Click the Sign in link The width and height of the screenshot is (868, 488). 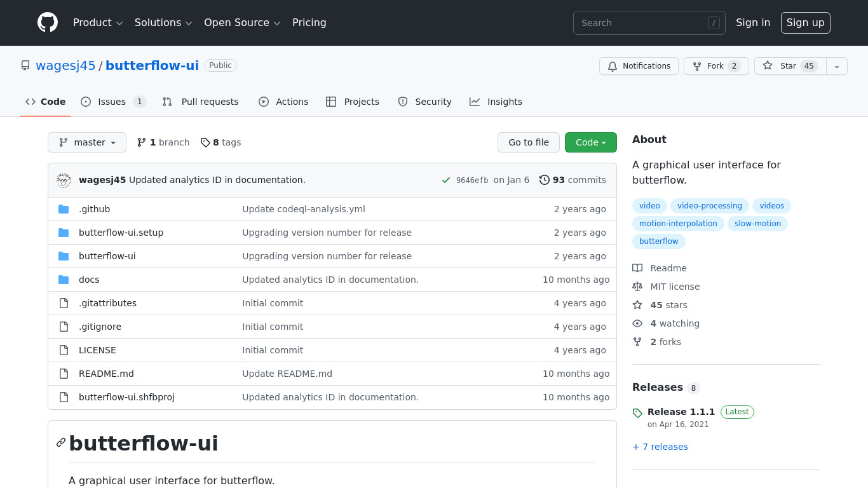click(753, 23)
